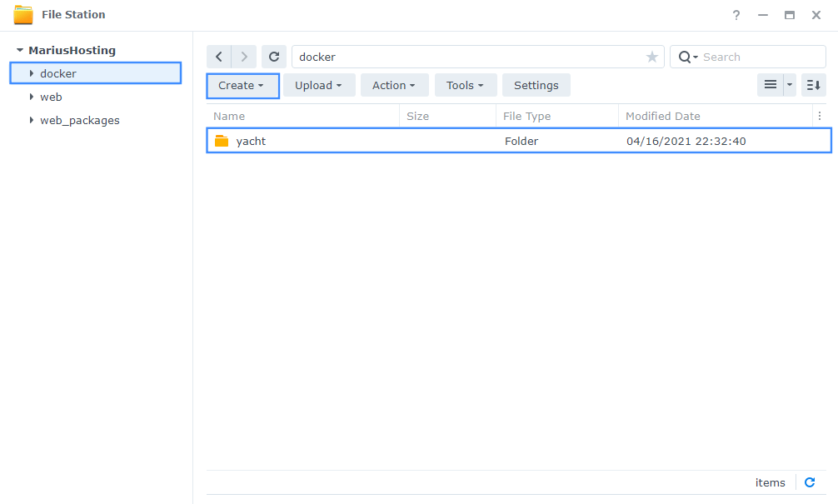
Task: Add docker path to favorites star
Action: (x=652, y=57)
